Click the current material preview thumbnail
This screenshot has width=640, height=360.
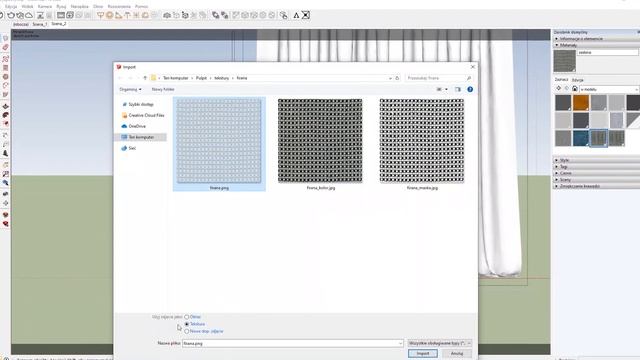point(564,61)
